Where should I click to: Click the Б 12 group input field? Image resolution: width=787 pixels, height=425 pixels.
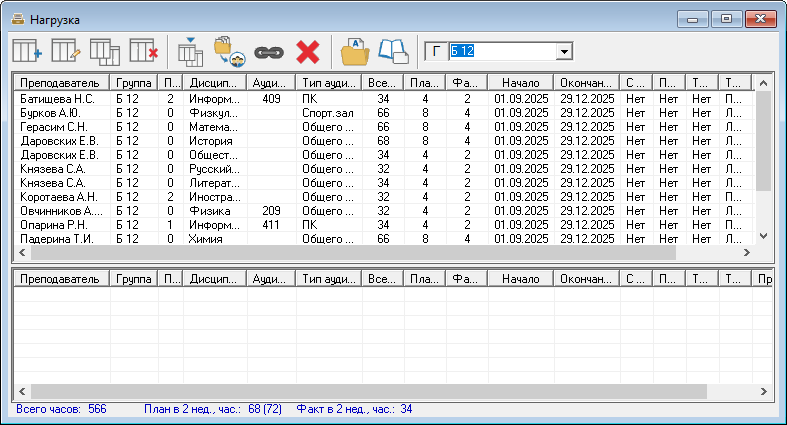click(500, 51)
